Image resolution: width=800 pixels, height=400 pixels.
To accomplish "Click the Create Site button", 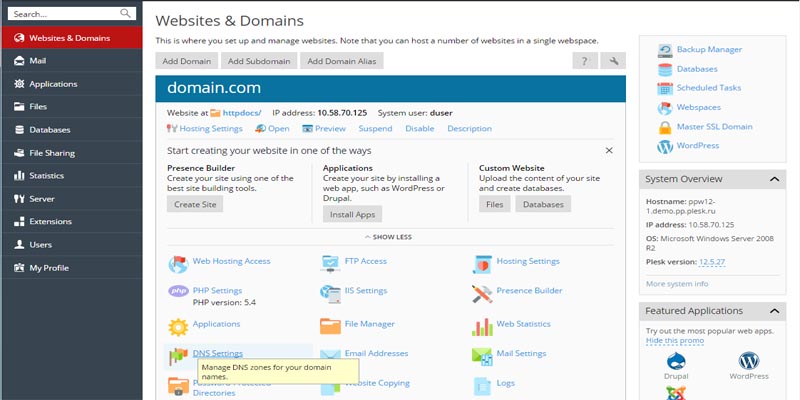I will (x=195, y=204).
